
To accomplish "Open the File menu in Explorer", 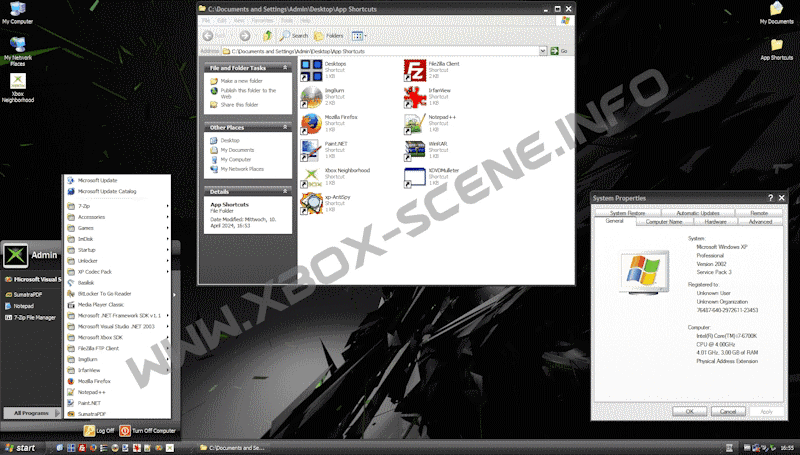I will coord(206,21).
